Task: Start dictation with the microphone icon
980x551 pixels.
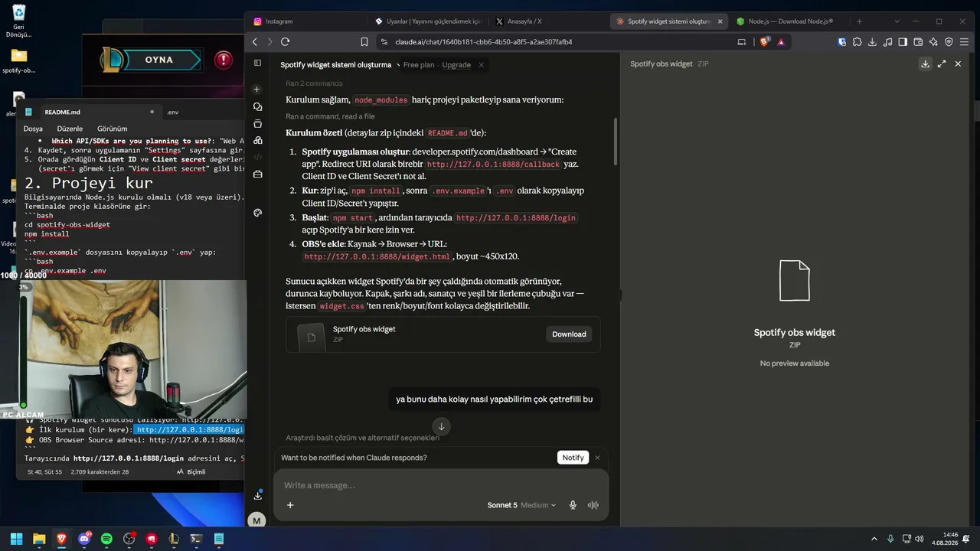Action: (573, 505)
